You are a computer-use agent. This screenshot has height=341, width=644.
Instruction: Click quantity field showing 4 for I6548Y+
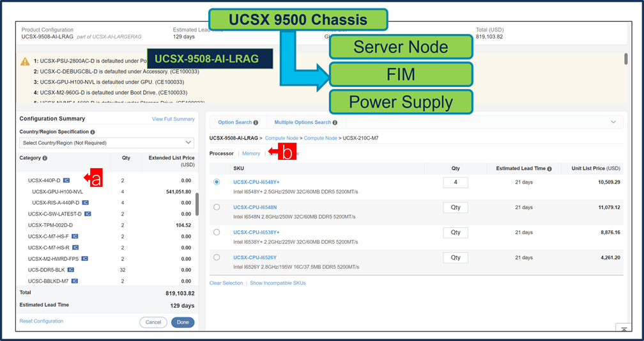[456, 182]
